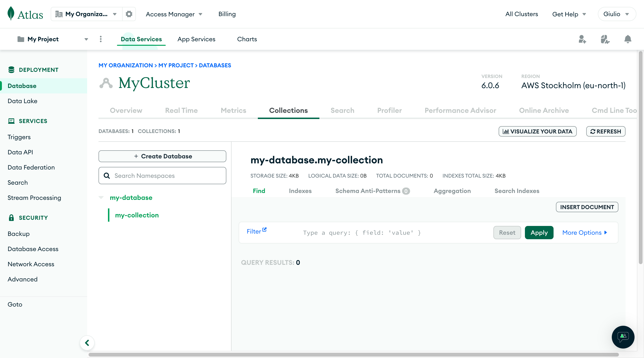
Task: Expand the My Project selector
Action: click(86, 39)
